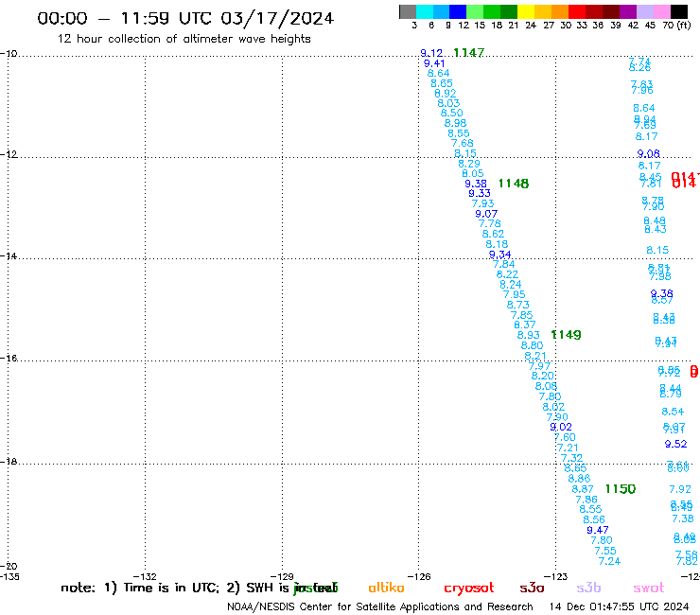Click the latitude label -18
Screen dimensions: 700x615
coord(9,462)
